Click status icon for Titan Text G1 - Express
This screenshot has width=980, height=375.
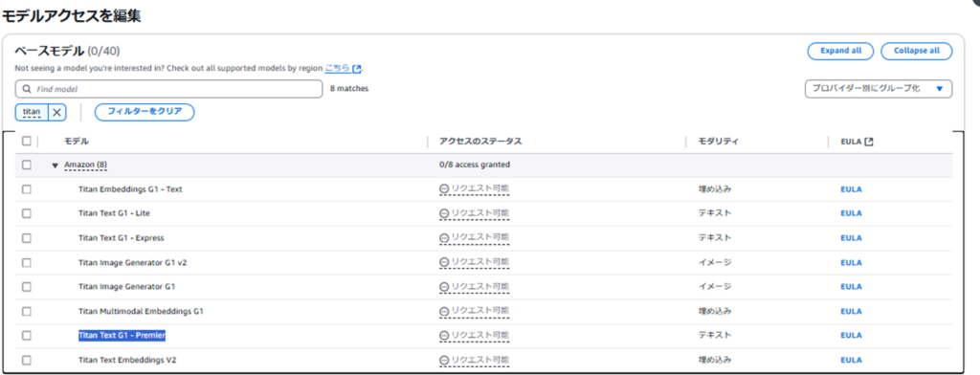(444, 238)
